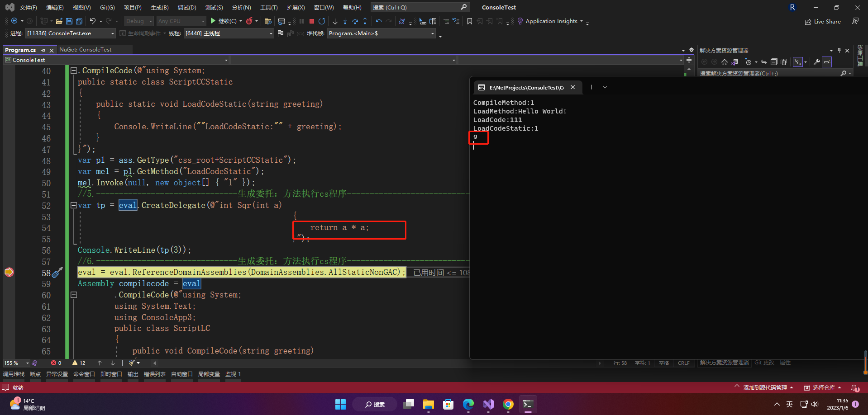Viewport: 868px width, 415px height.
Task: Click the Save All icon
Action: coord(79,21)
